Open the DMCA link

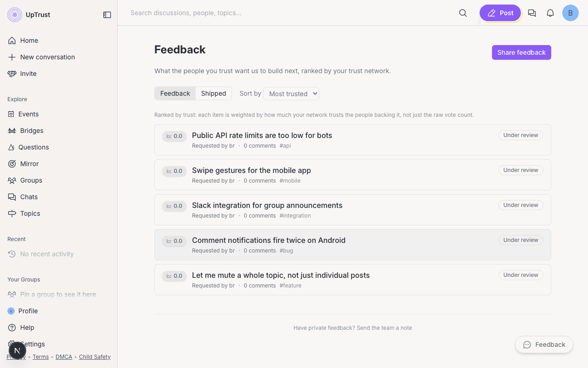64,357
